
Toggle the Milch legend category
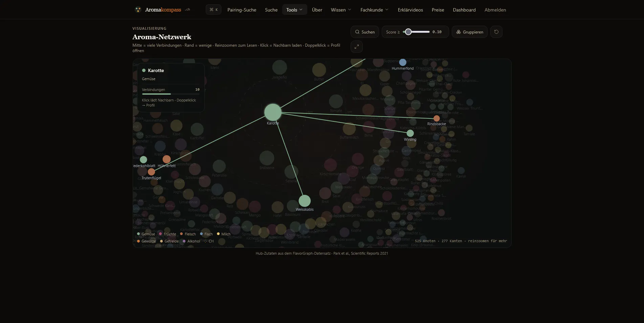point(224,234)
